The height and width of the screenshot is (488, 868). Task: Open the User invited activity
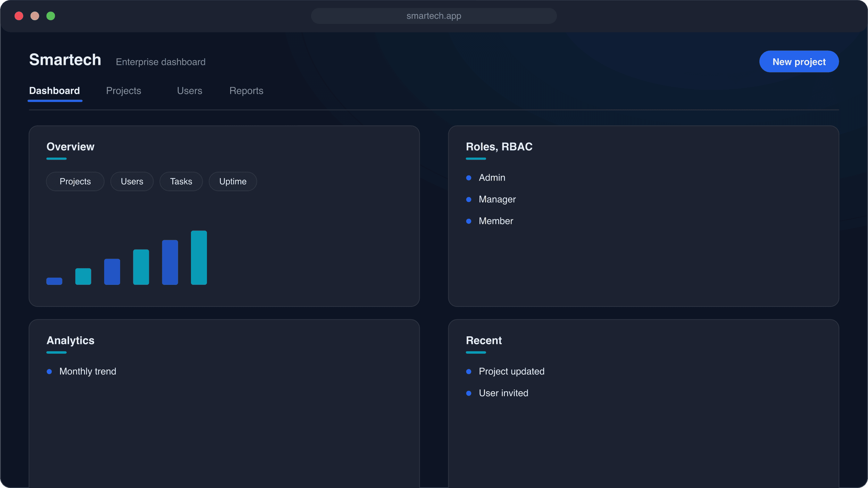(503, 393)
